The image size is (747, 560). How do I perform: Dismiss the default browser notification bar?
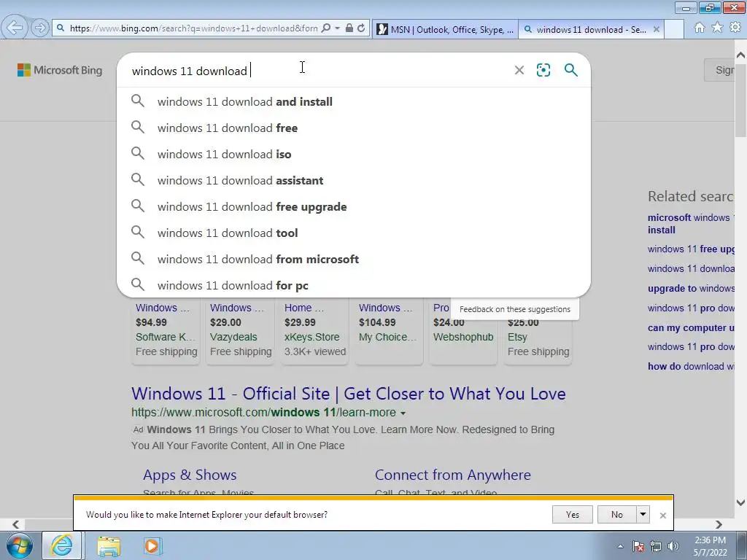pos(662,515)
